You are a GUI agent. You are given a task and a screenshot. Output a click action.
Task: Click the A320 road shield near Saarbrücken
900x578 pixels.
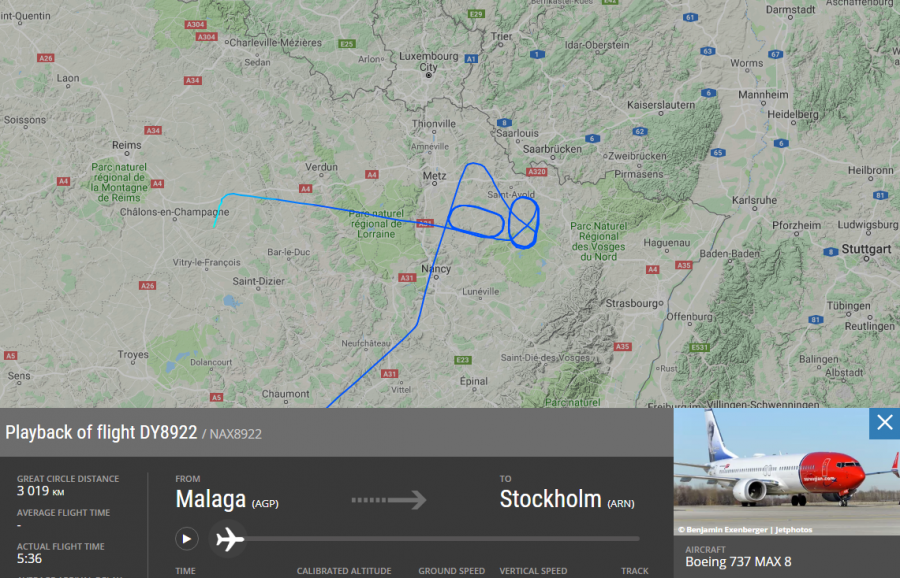coord(537,172)
